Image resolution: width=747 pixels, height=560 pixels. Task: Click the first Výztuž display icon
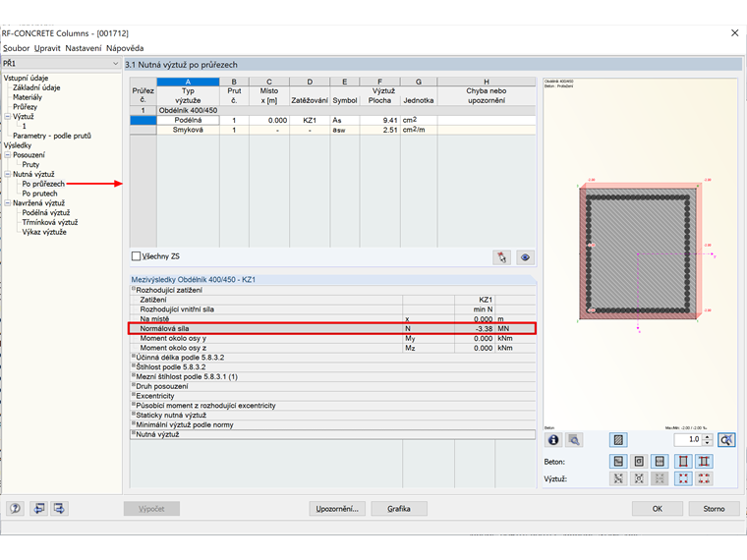pyautogui.click(x=618, y=478)
